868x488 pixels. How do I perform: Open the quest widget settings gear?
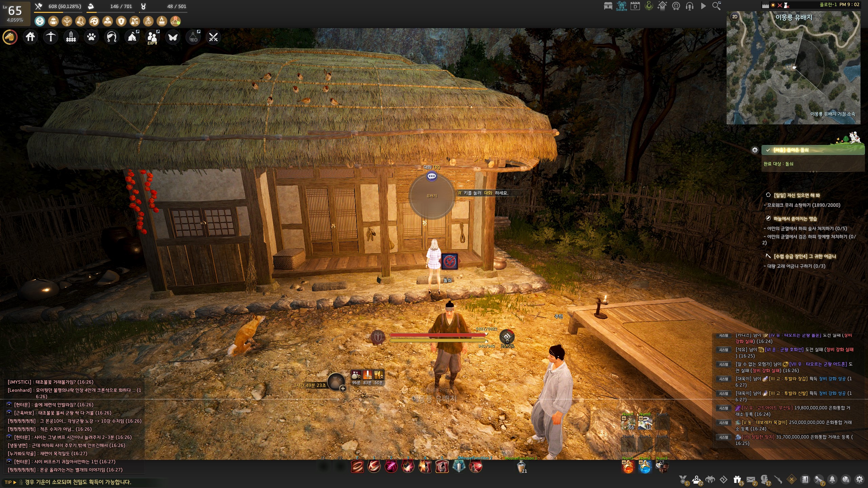pos(755,150)
